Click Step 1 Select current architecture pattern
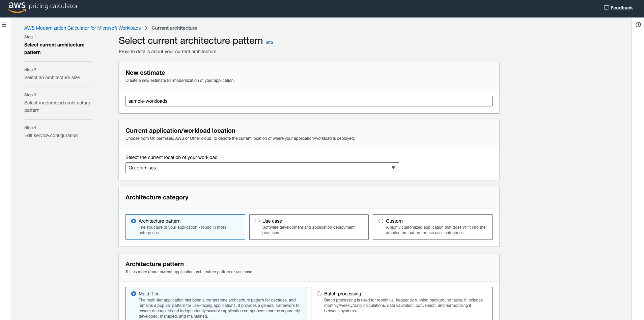Viewport: 644px width, 320px height. pyautogui.click(x=54, y=49)
